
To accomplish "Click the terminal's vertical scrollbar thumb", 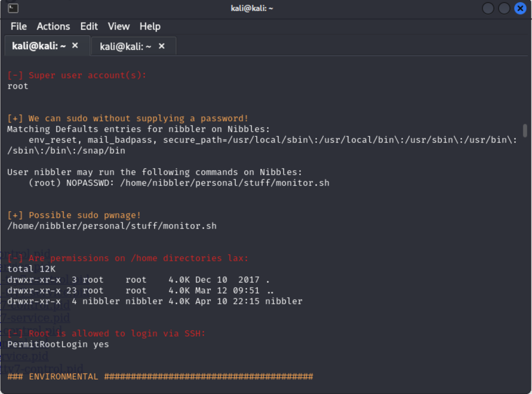I will click(525, 130).
